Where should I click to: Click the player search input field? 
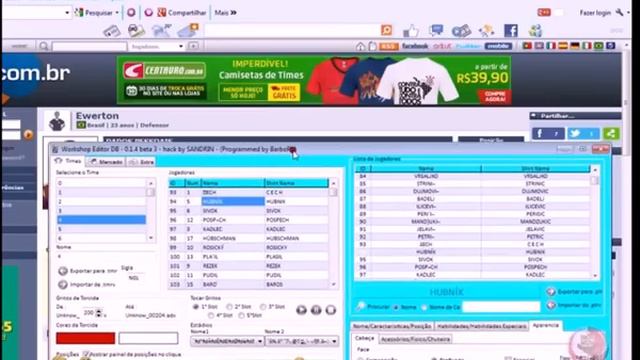[x=501, y=307]
